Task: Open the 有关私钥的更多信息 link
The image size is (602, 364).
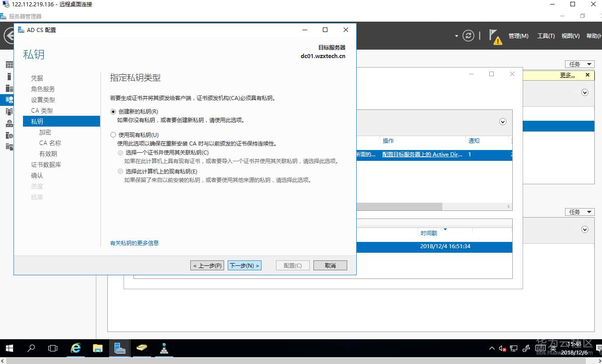Action: point(133,243)
